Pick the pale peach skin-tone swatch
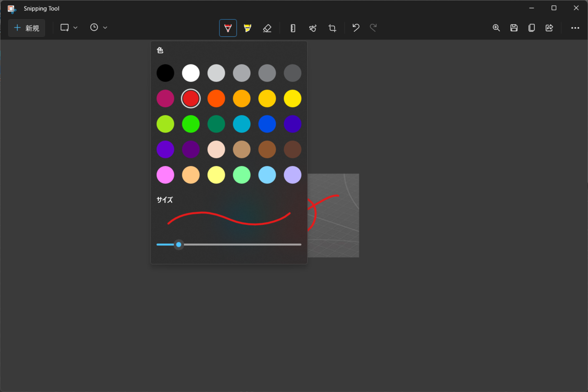 click(x=216, y=149)
